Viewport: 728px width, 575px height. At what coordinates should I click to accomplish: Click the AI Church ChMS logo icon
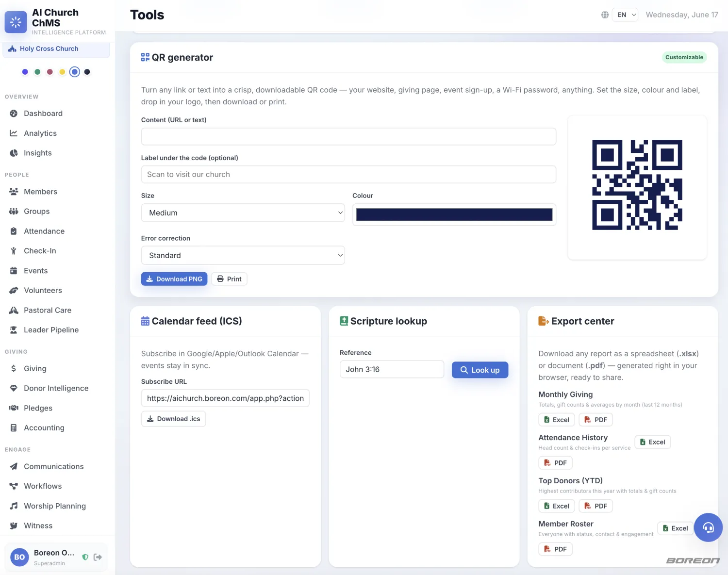coord(16,22)
